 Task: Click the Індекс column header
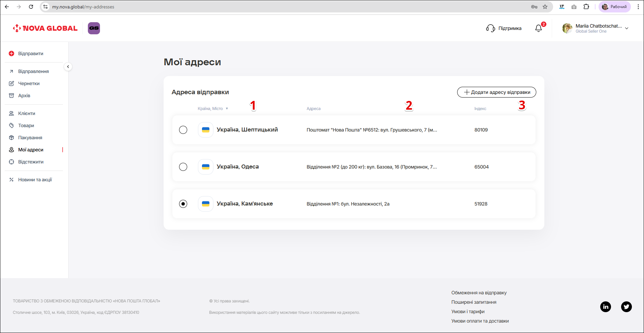[x=480, y=109]
